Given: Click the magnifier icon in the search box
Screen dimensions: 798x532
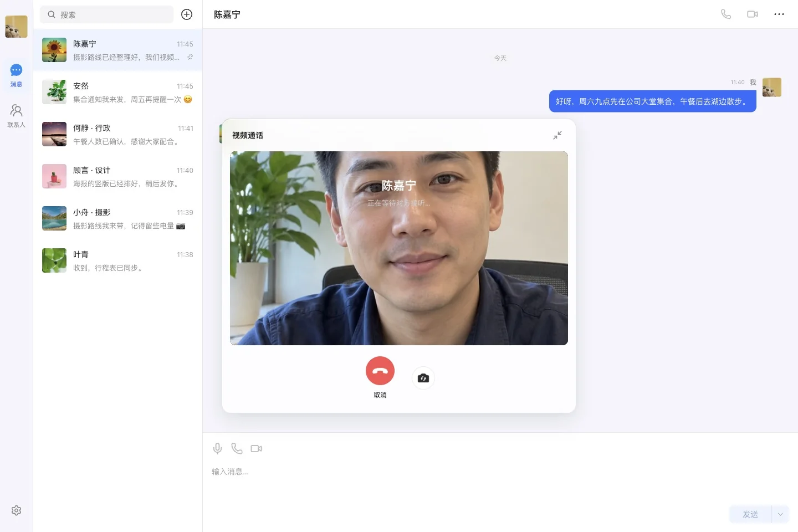Looking at the screenshot, I should click(52, 14).
